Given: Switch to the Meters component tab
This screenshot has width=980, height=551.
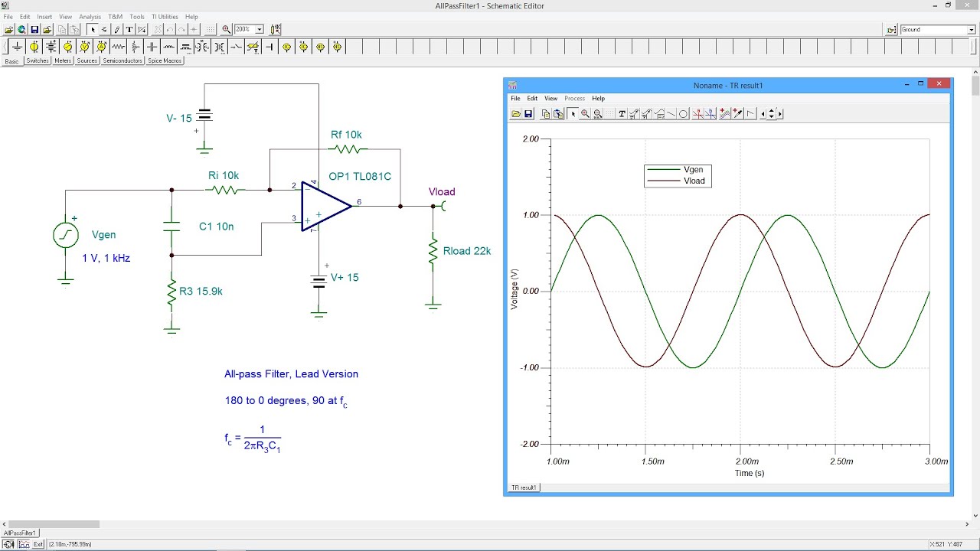Looking at the screenshot, I should [x=63, y=60].
